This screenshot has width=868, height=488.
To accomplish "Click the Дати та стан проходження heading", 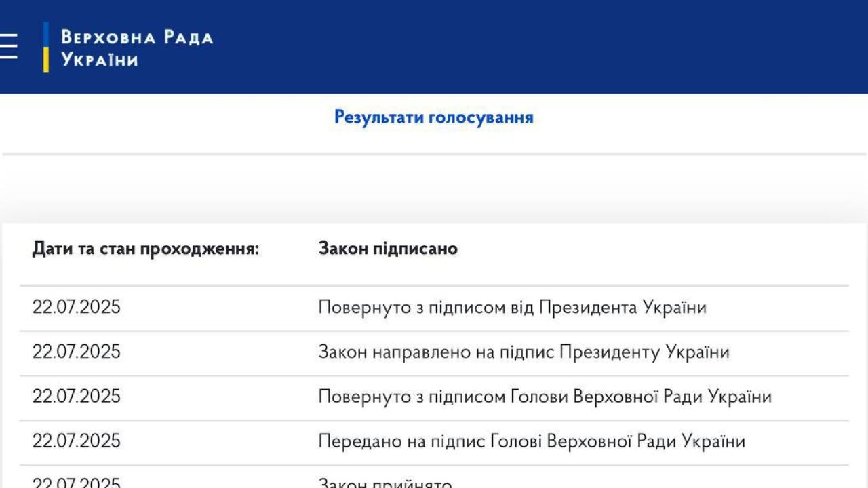I will pos(145,249).
